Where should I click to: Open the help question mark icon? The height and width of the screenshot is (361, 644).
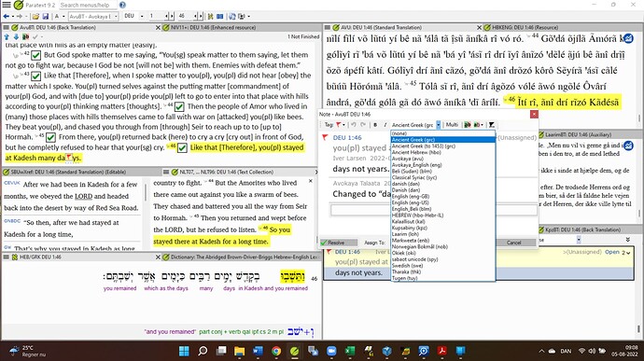point(122,5)
